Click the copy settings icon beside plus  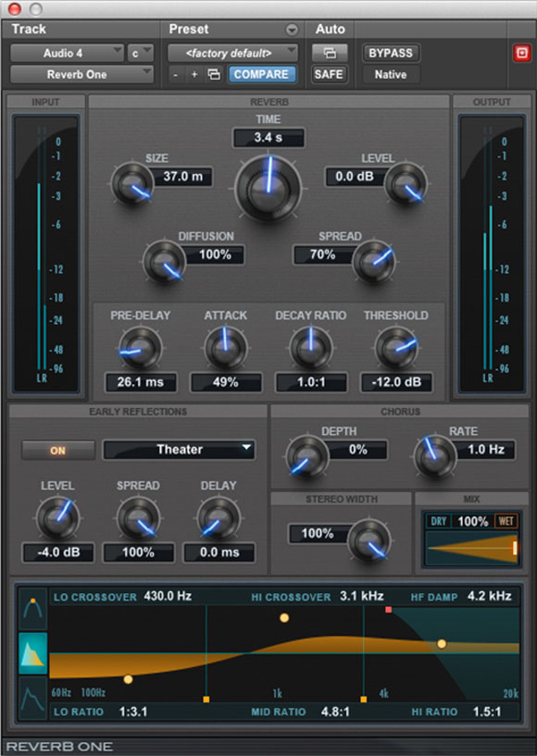coord(213,74)
